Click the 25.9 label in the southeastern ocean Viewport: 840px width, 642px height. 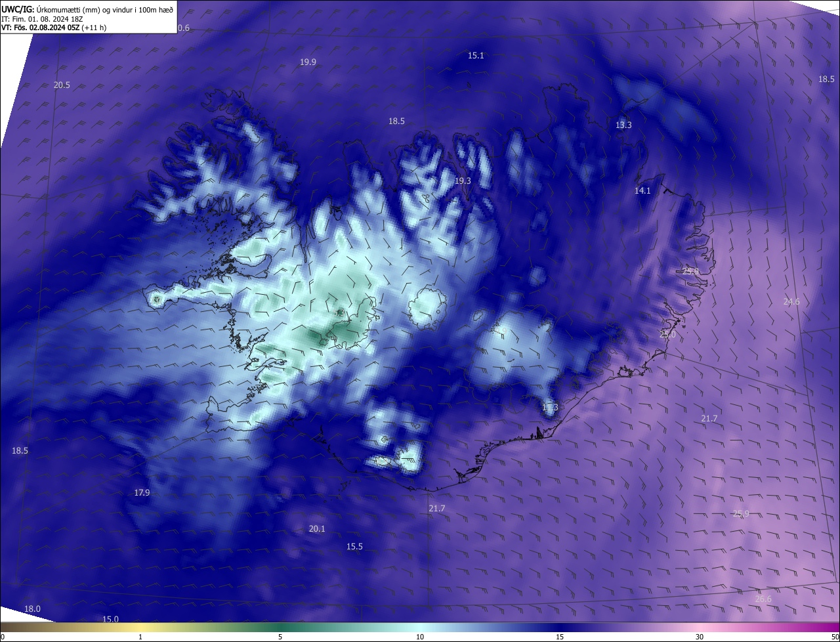(x=741, y=513)
